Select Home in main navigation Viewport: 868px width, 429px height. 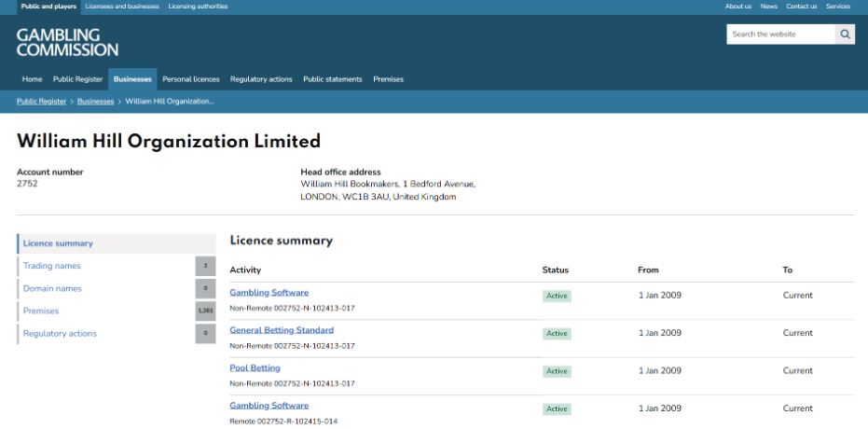click(32, 79)
